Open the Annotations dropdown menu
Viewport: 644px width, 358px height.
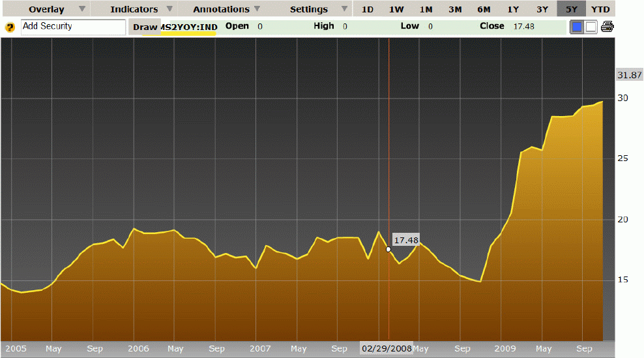(226, 9)
